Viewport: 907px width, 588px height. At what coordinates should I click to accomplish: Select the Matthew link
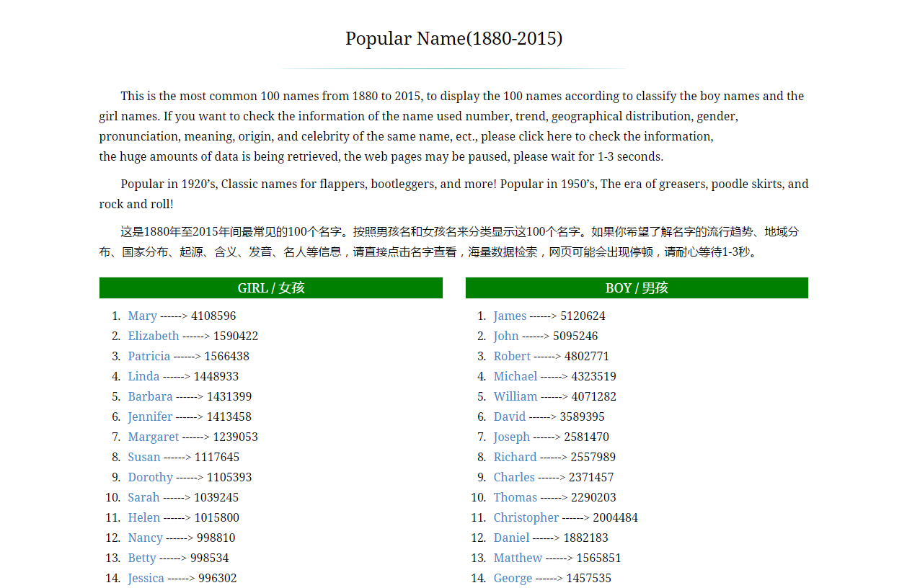tap(518, 558)
